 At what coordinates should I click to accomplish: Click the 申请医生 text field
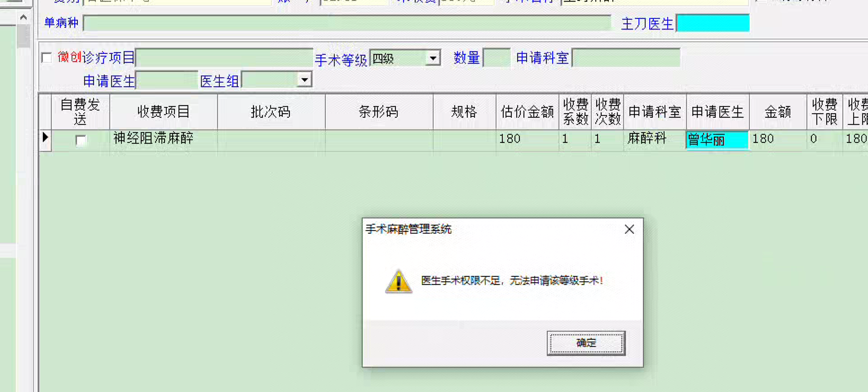tap(167, 80)
